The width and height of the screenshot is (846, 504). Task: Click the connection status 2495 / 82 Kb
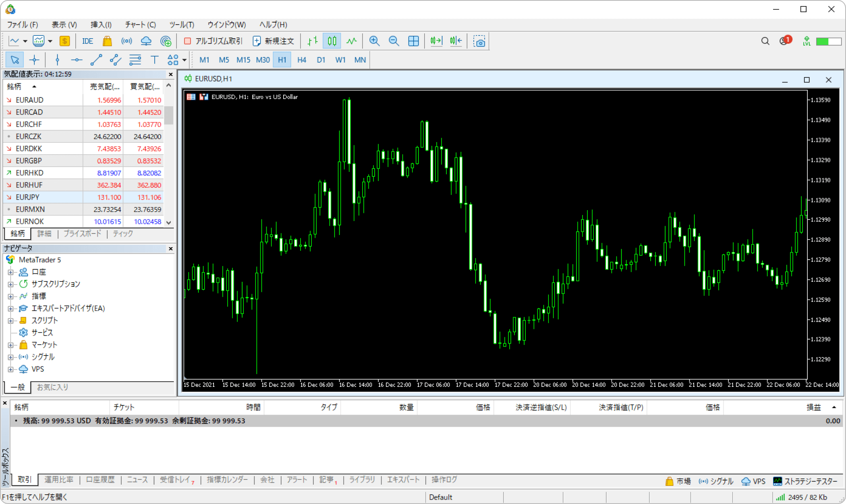pyautogui.click(x=802, y=497)
